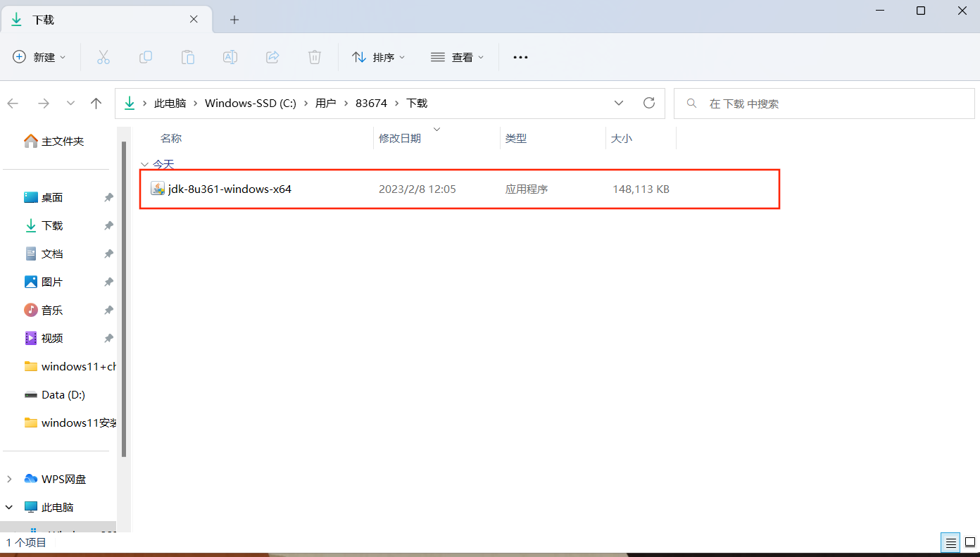Open the Share icon in the toolbar
Screen dimensions: 980x557
[272, 57]
